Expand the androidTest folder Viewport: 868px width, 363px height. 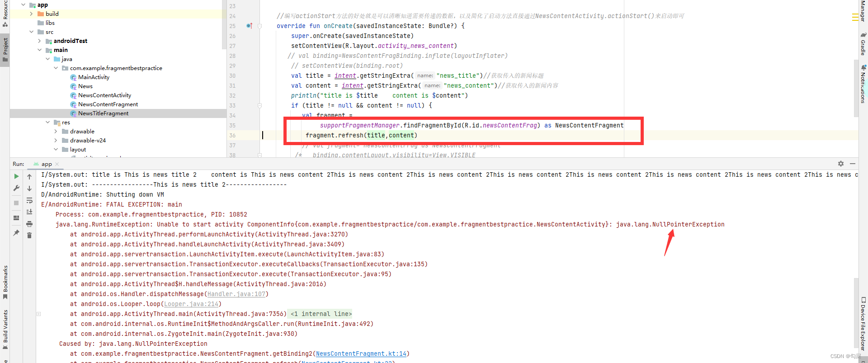tap(39, 41)
